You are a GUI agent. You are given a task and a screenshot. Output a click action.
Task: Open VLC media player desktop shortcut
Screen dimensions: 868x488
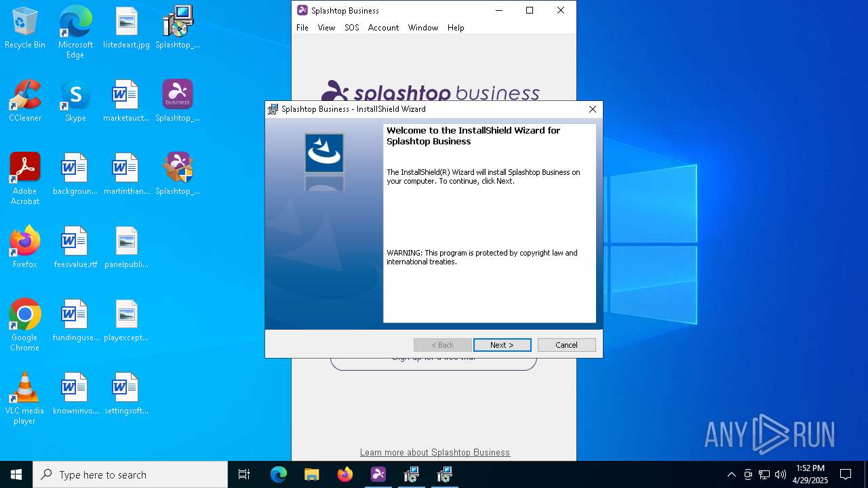(x=25, y=399)
